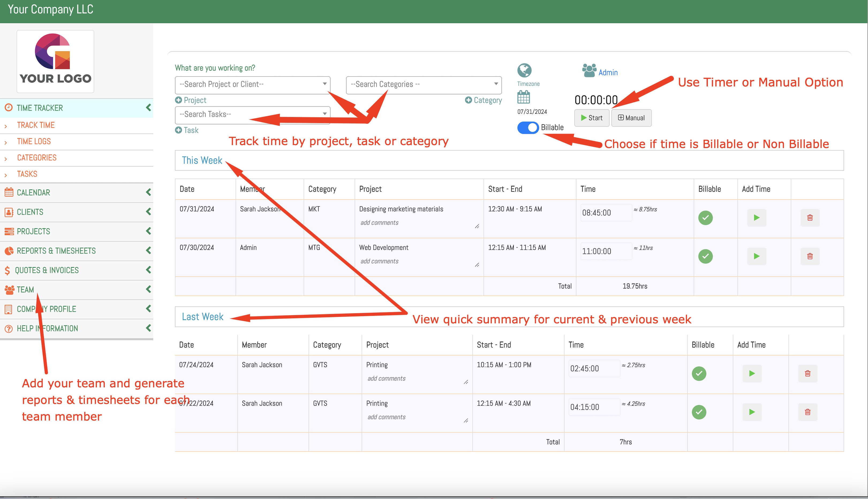Resume timer on Web Development entry
Screen dimensions: 868x499
tap(756, 256)
